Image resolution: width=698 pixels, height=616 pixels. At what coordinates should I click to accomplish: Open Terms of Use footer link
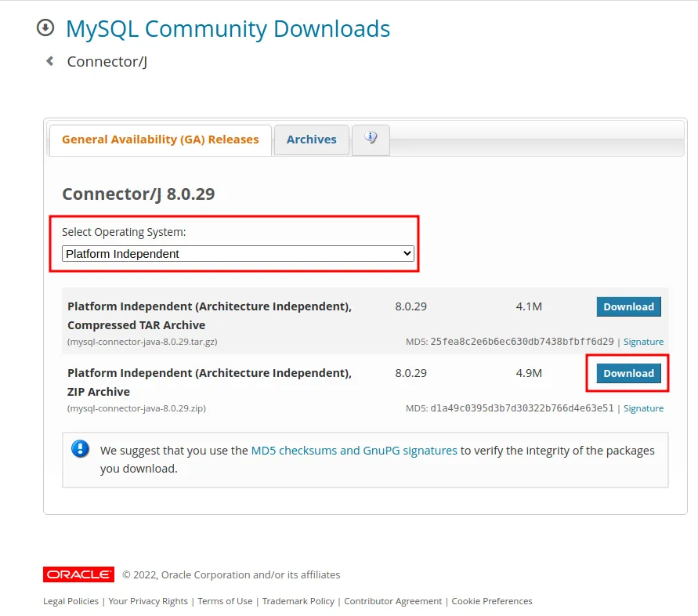point(225,601)
